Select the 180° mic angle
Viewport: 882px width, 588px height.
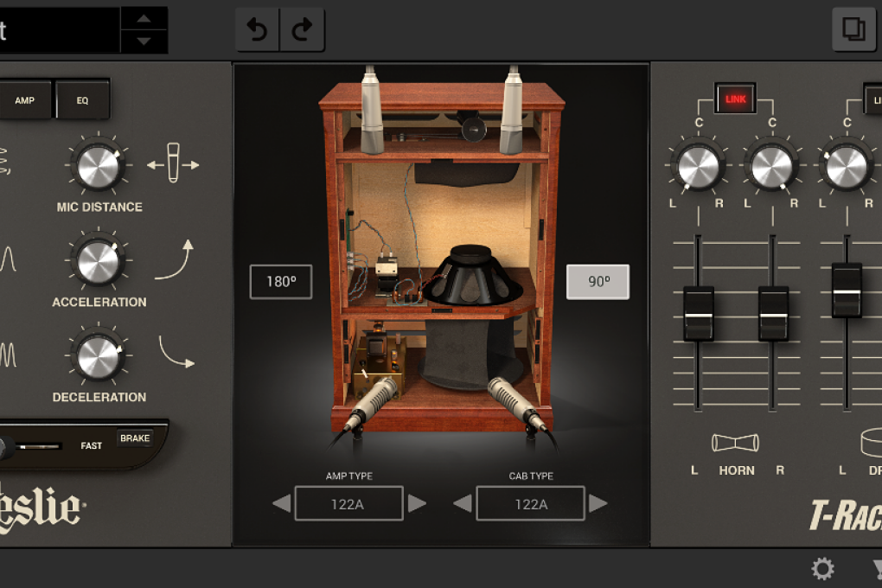point(281,281)
